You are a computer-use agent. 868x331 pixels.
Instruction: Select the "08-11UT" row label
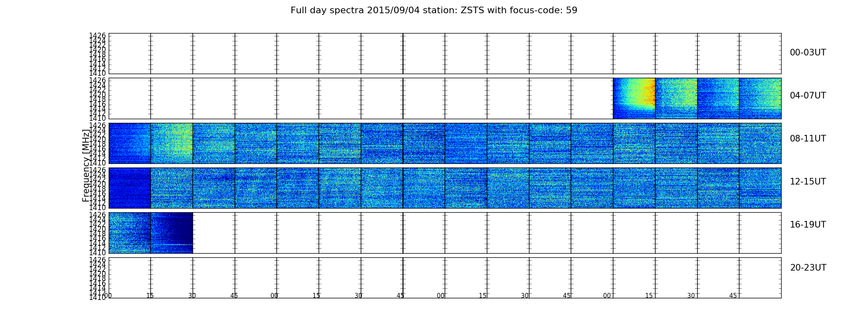[808, 139]
